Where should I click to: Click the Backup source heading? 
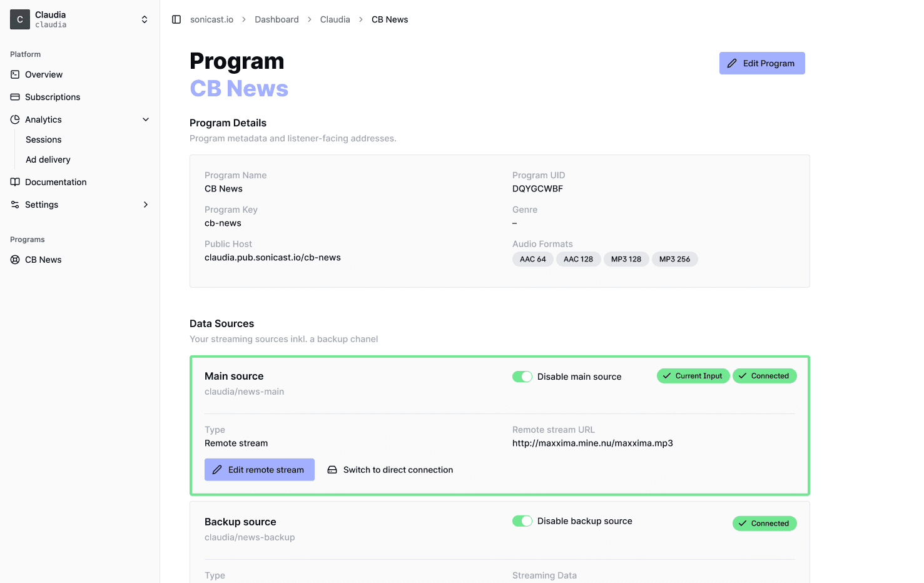coord(240,522)
